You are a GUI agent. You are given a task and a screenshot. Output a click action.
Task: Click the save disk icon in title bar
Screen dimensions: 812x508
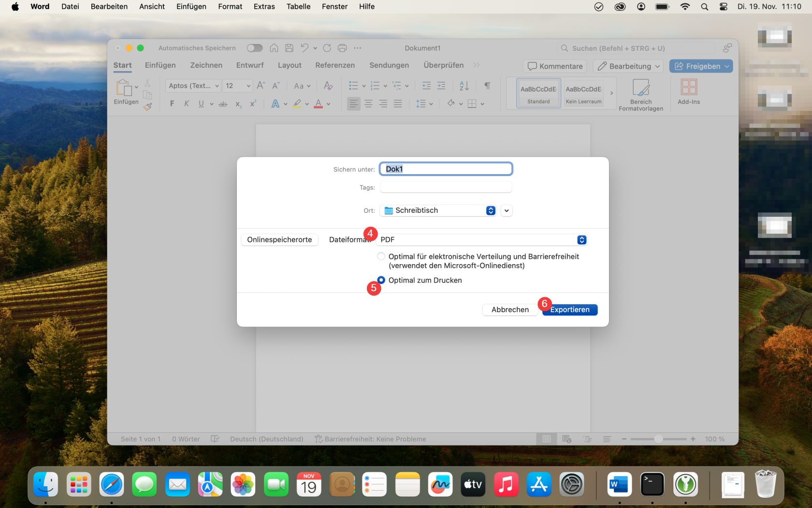pyautogui.click(x=289, y=48)
